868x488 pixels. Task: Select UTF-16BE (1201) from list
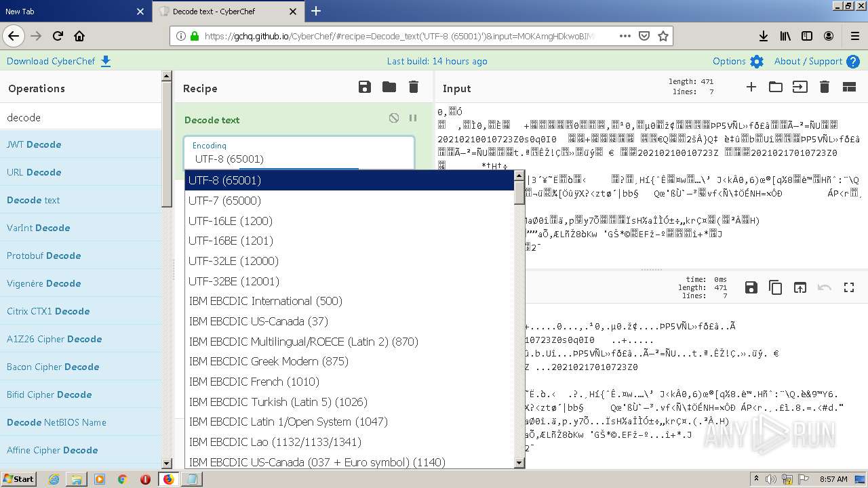(350, 241)
